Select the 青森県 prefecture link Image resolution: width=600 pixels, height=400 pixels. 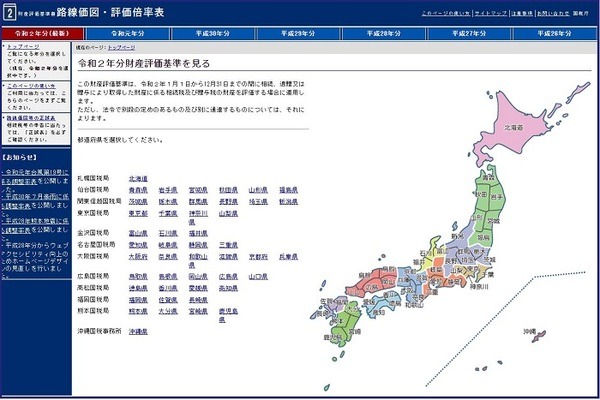(x=138, y=190)
